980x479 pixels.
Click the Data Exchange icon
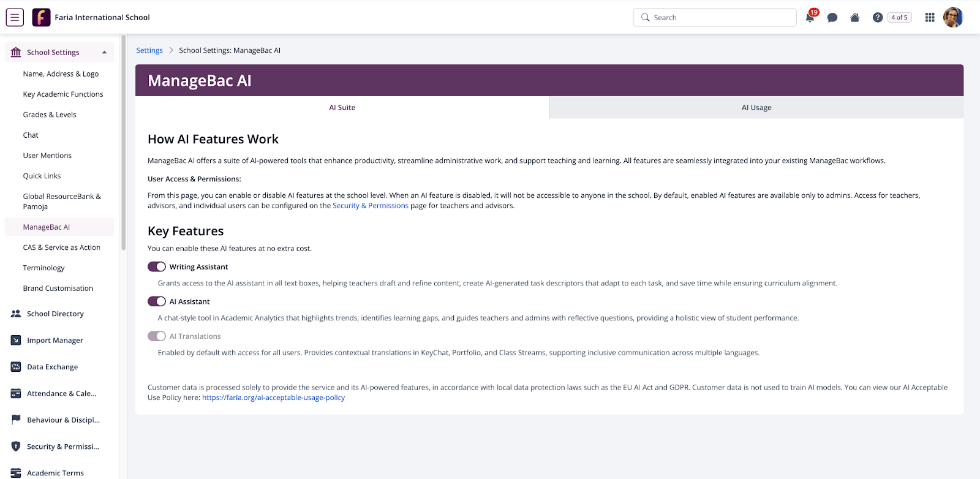click(15, 366)
